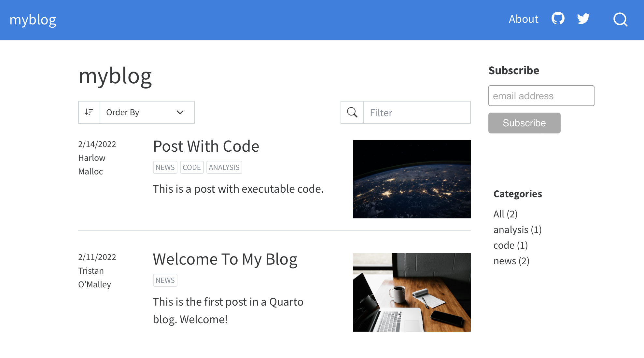Click the CODE tag on Post With Code
Screen dimensions: 644x358
tap(191, 167)
